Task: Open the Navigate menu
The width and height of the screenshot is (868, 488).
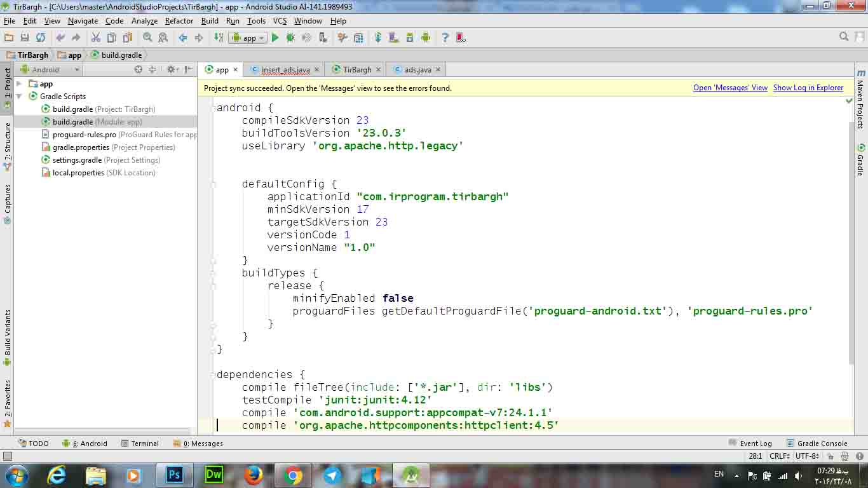Action: click(83, 21)
